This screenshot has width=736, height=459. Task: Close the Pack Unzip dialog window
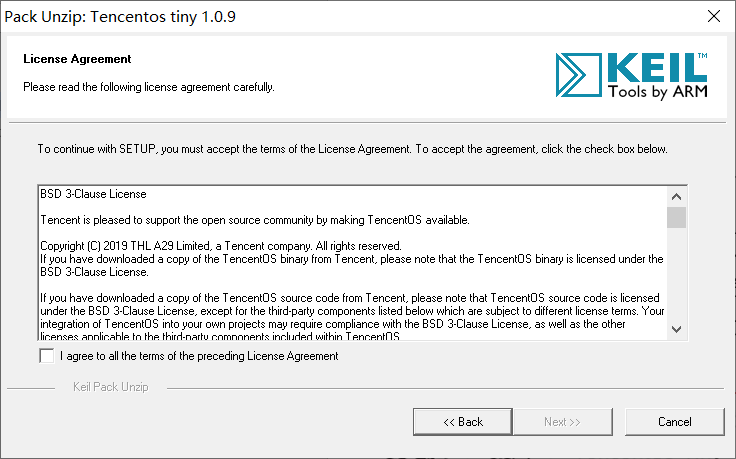tap(714, 16)
